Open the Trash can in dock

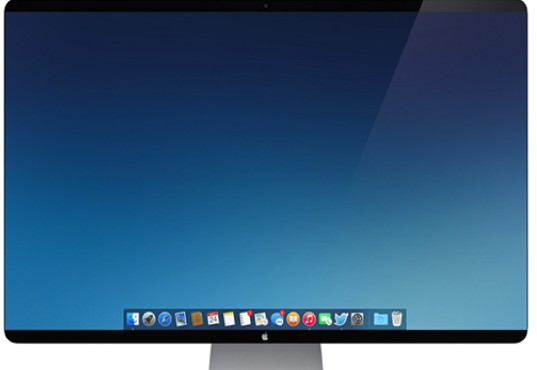397,319
